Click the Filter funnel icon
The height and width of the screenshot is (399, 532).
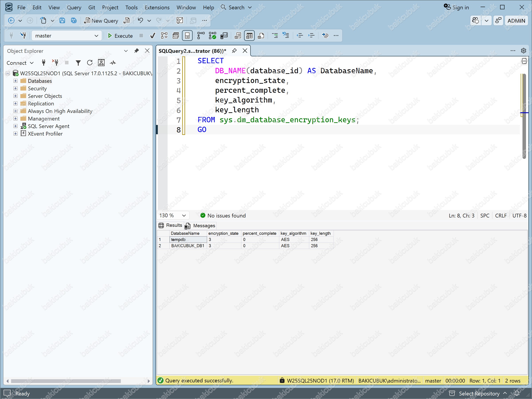click(78, 63)
